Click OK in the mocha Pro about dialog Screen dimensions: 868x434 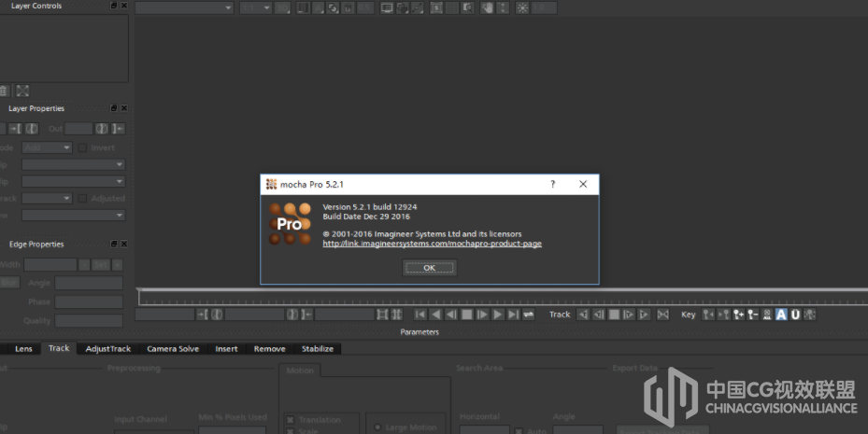point(429,268)
